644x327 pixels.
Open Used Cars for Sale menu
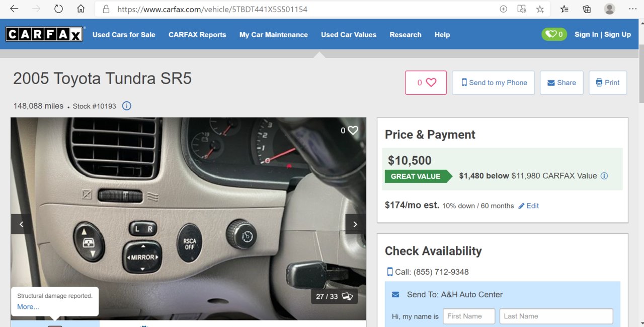coord(124,35)
